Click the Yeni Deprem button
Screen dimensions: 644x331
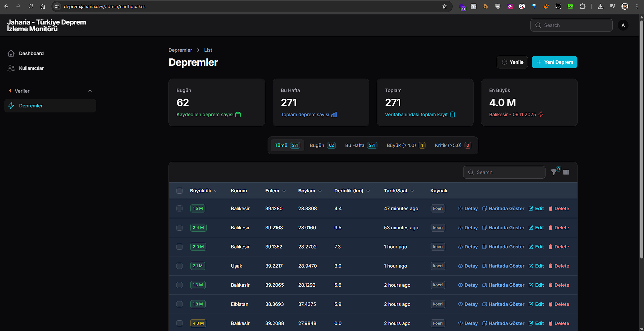554,62
